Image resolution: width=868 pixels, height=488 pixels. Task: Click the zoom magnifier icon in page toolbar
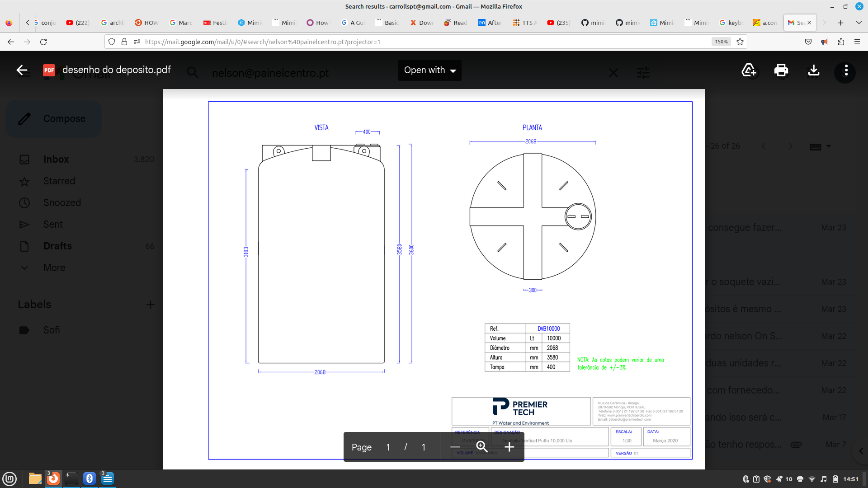(482, 447)
